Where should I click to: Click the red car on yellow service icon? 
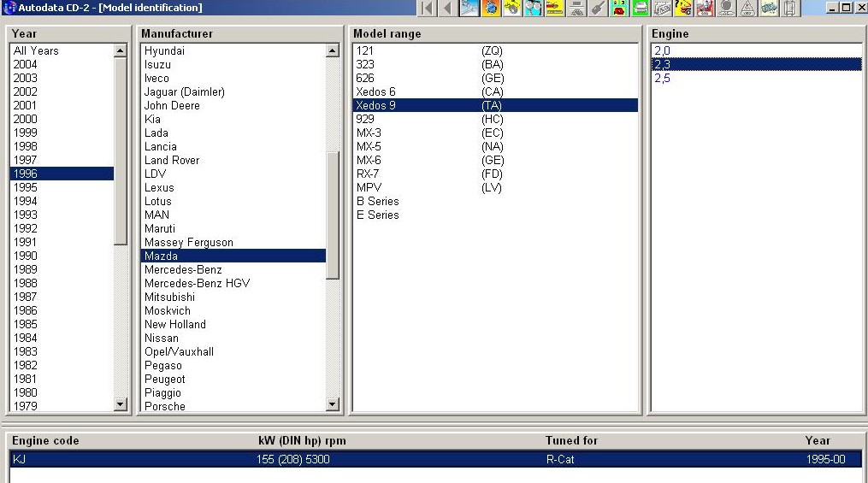pos(555,8)
